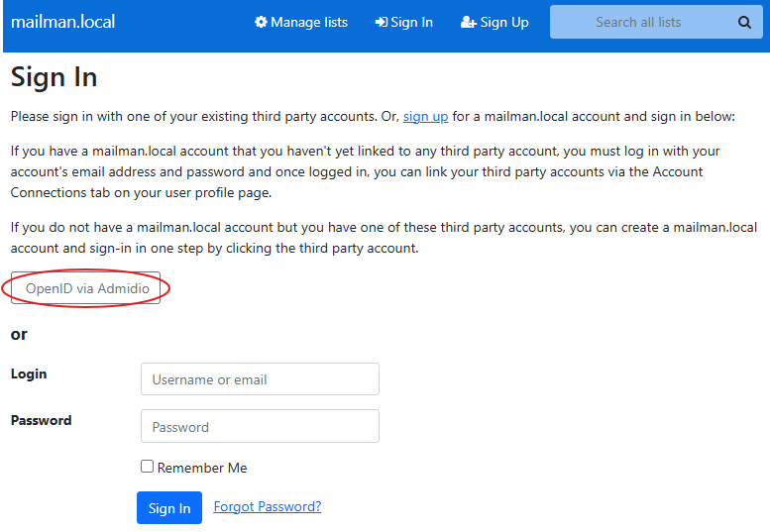Image resolution: width=770 pixels, height=532 pixels.
Task: Click the user-plus icon beside Sign Up
Action: pos(469,22)
